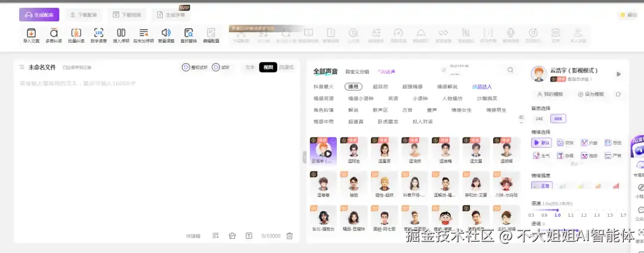
Task: Click the list-format icon below the editor
Action: [x=215, y=236]
